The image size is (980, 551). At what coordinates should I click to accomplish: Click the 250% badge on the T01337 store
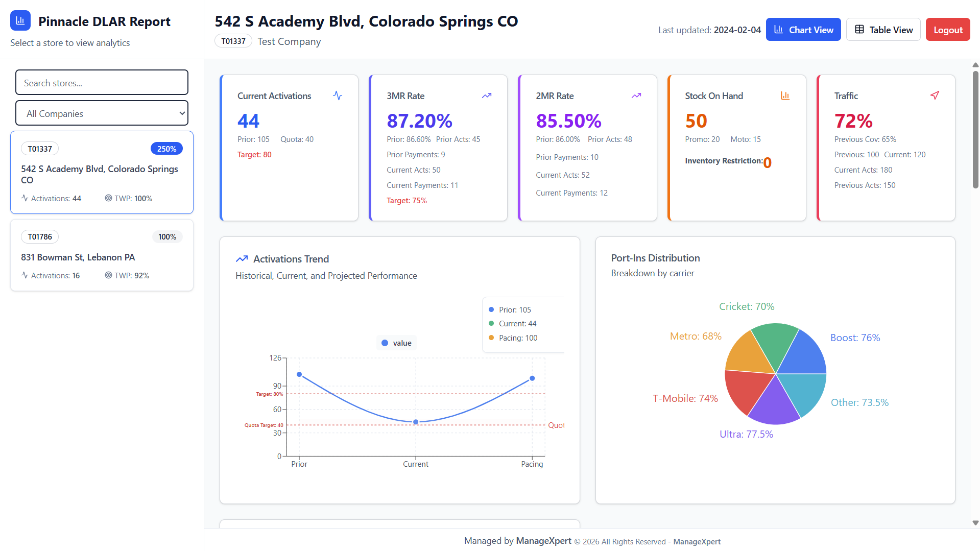point(166,148)
